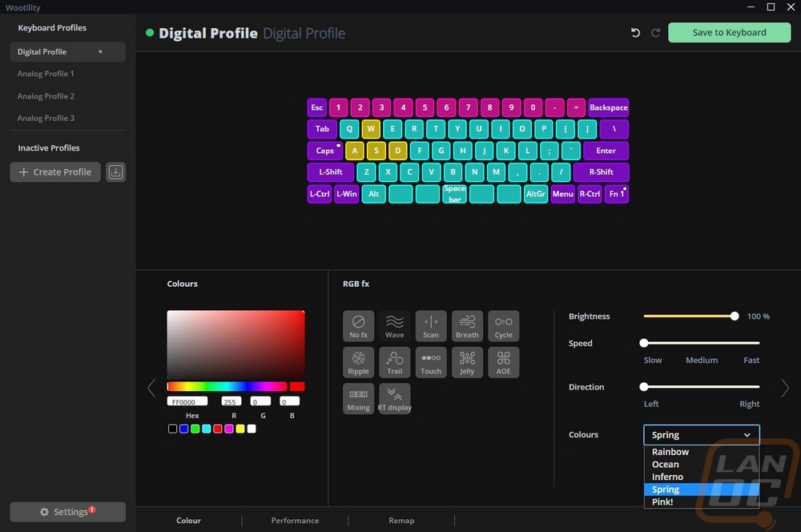Choose Ocean from the colours list
This screenshot has height=532, width=801.
702,464
